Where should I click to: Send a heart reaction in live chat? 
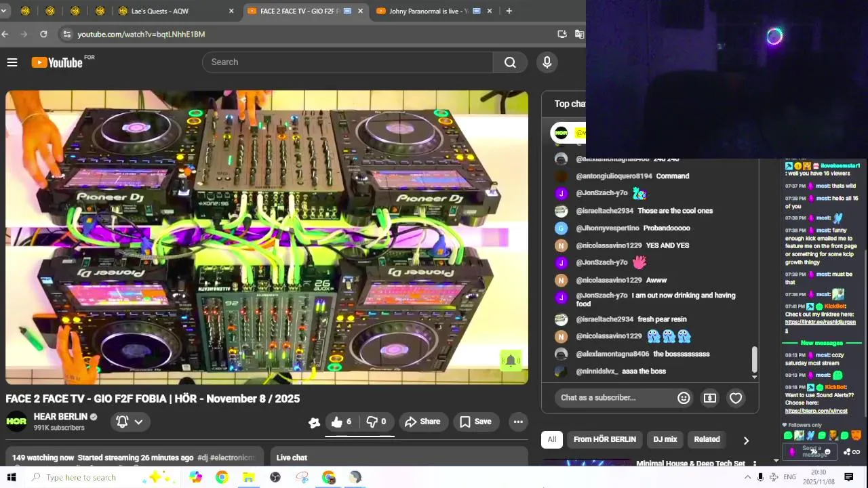tap(736, 398)
